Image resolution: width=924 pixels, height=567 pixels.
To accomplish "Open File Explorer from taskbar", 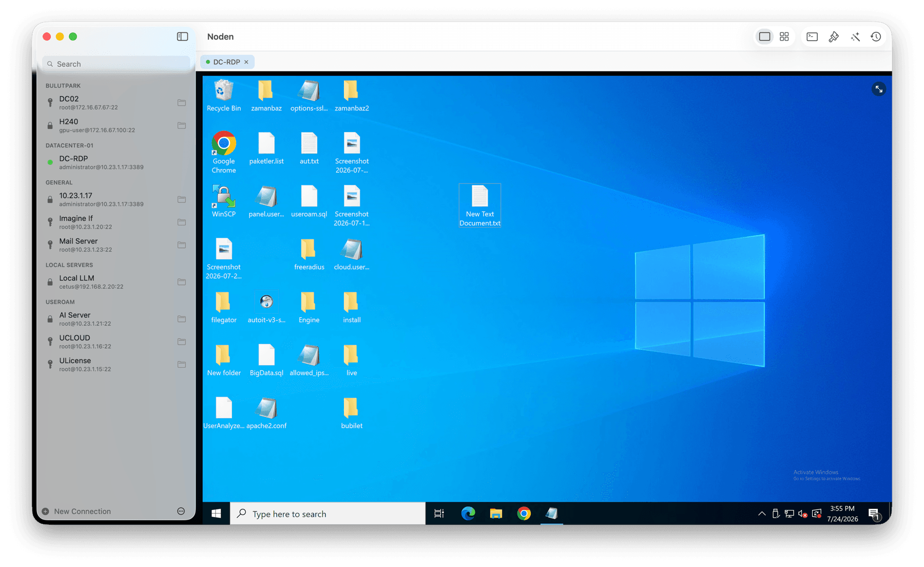I will click(x=496, y=514).
